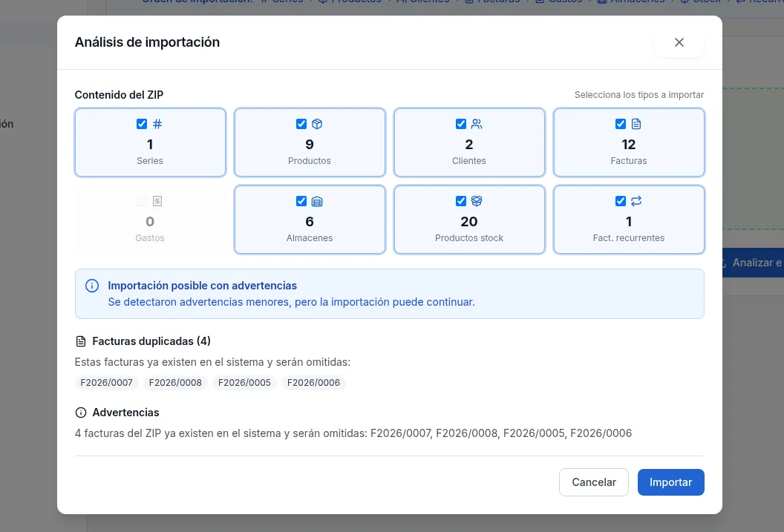Uncheck the Productos checkbox

click(x=301, y=124)
